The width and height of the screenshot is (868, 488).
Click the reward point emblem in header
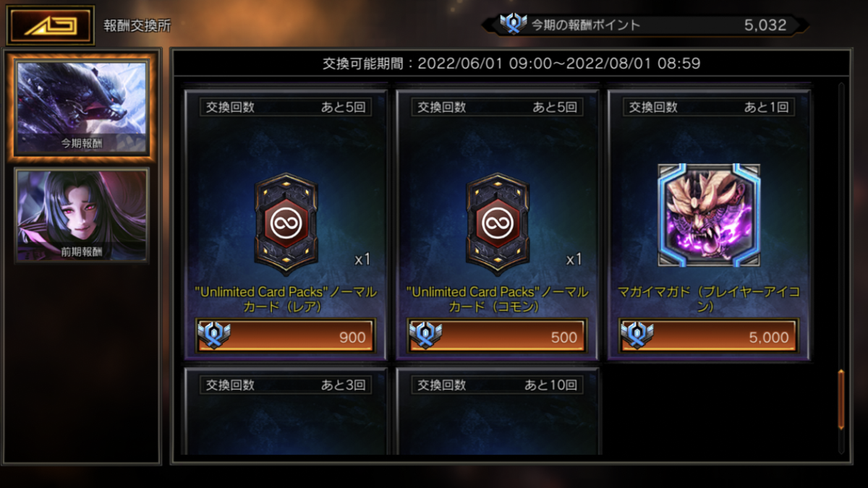[x=514, y=25]
